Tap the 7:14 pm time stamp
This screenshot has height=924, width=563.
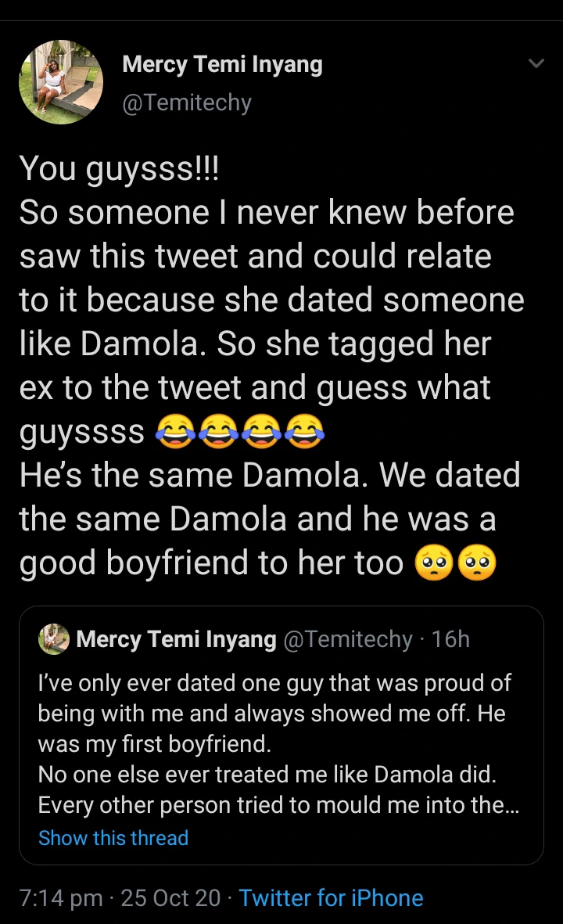pos(61,897)
